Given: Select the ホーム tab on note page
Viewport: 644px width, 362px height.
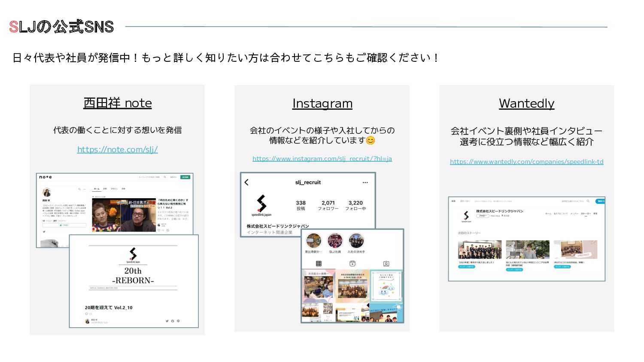Looking at the screenshot, I should pos(97,189).
